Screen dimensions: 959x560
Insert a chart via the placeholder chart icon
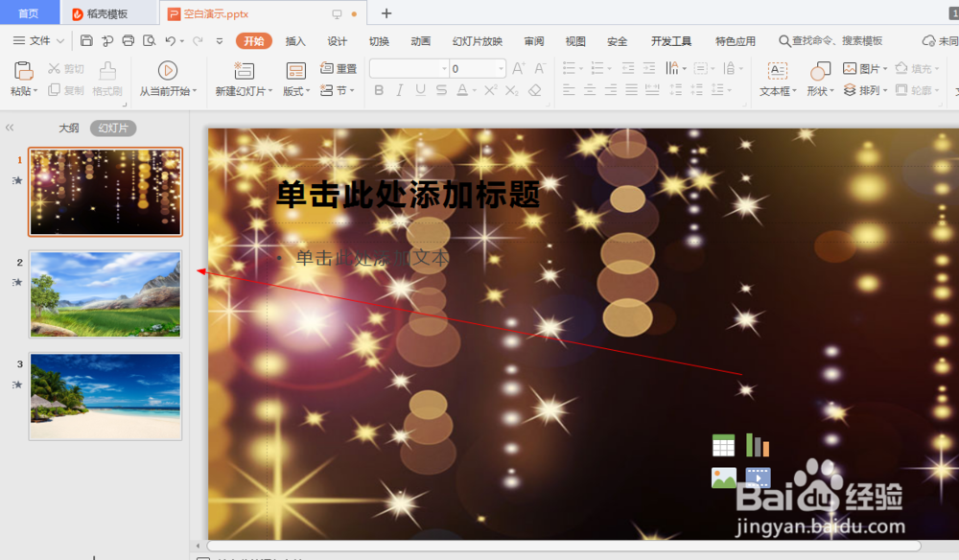point(758,445)
